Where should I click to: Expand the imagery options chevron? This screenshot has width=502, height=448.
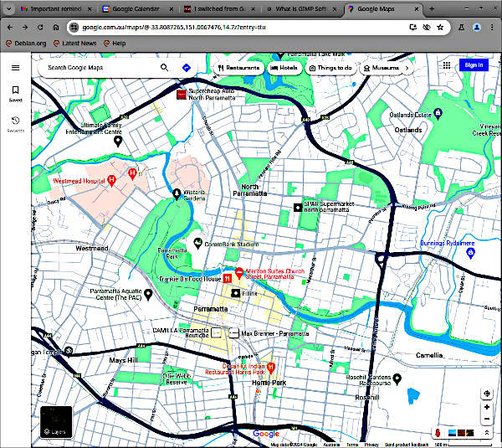486,432
